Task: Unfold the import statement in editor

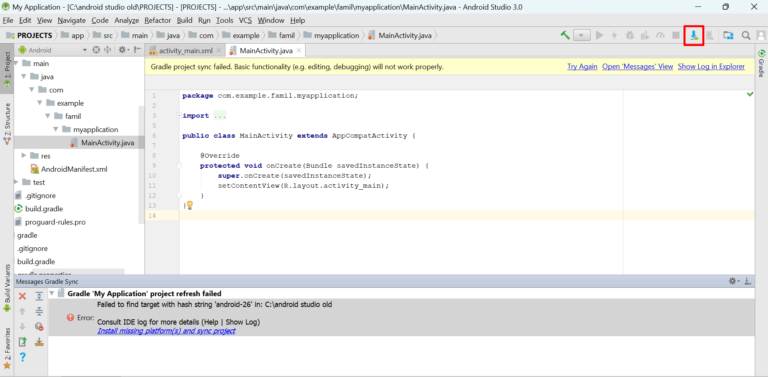Action: 178,116
